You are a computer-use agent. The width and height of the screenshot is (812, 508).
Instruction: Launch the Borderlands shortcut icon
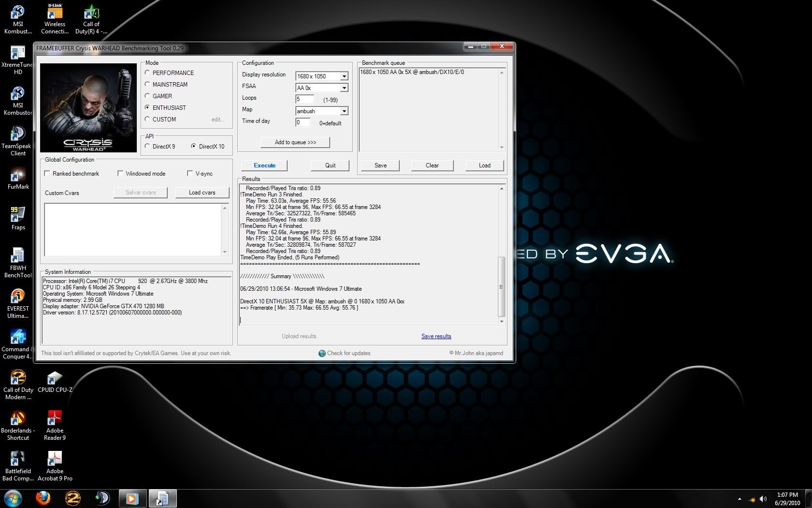click(18, 426)
